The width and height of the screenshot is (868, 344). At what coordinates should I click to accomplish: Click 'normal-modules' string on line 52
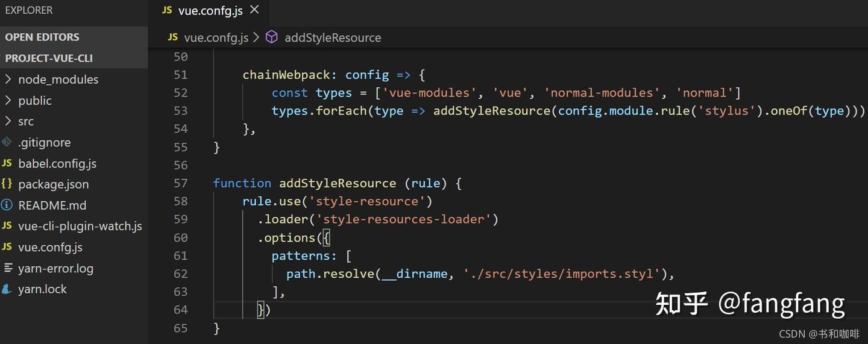[603, 93]
